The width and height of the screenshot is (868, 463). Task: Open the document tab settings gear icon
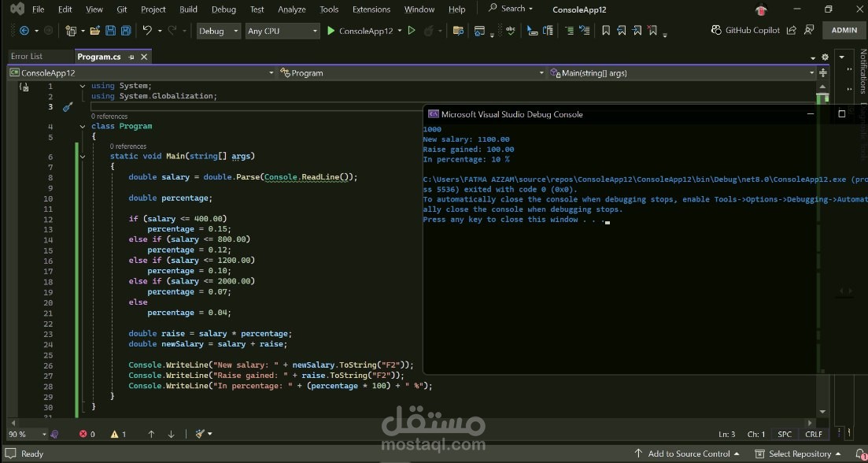point(825,57)
